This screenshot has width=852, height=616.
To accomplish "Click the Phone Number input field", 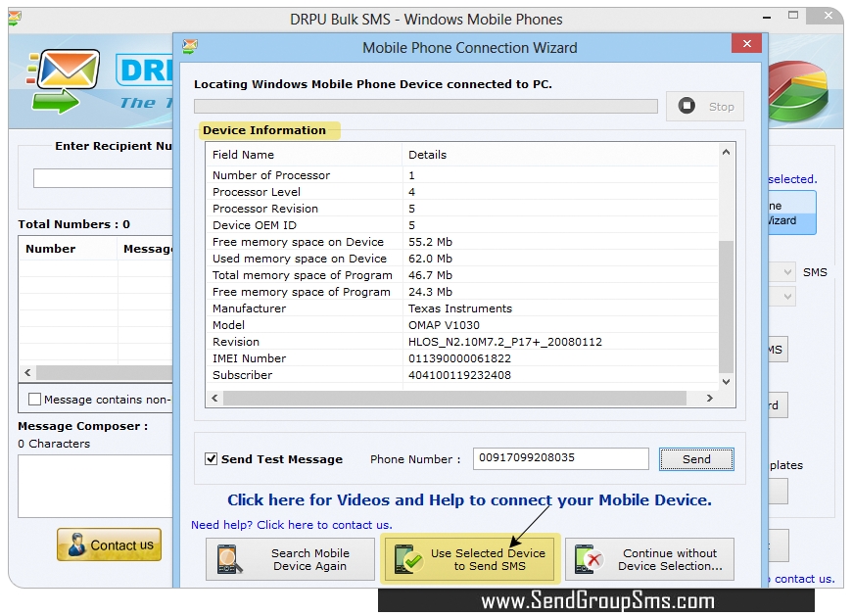I will [560, 458].
